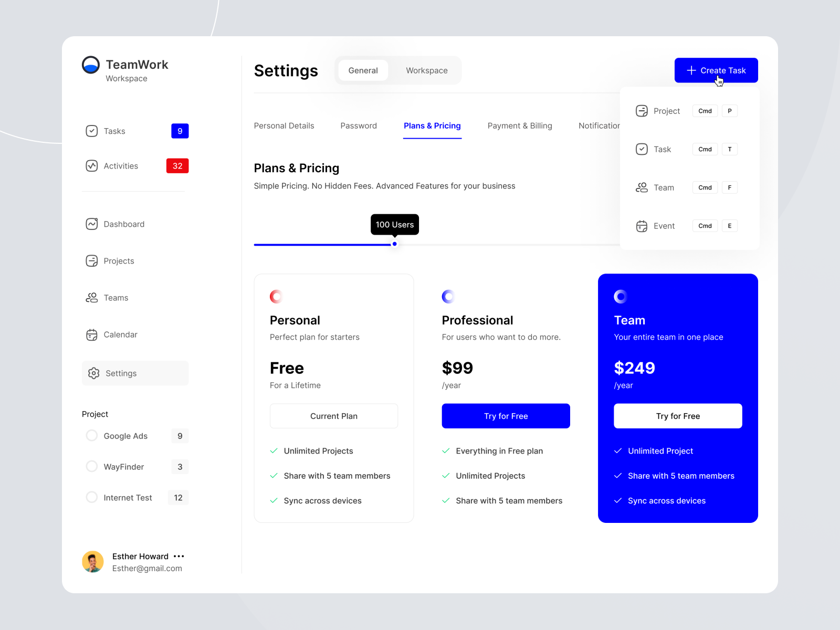Open Esther Howard's three-dot menu
The height and width of the screenshot is (630, 840).
179,556
